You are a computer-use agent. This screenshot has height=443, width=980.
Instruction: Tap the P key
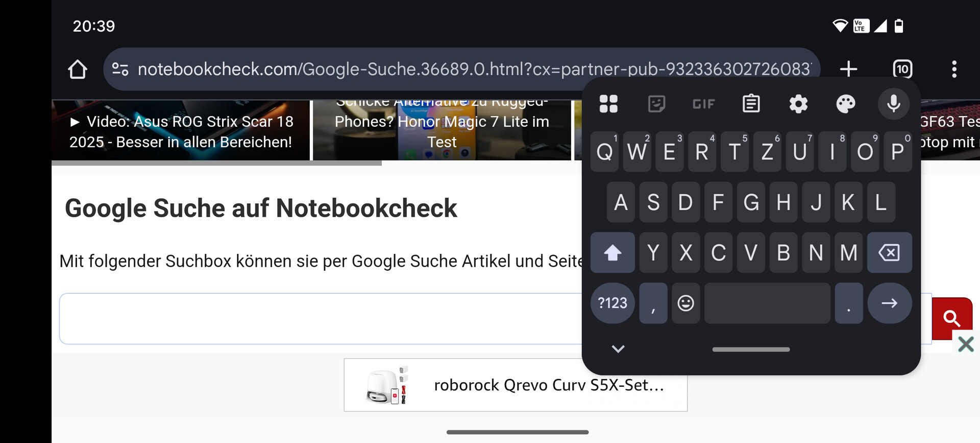pos(898,152)
